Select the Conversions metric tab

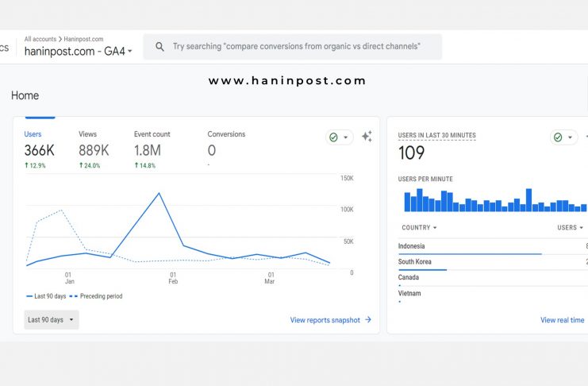click(x=226, y=144)
